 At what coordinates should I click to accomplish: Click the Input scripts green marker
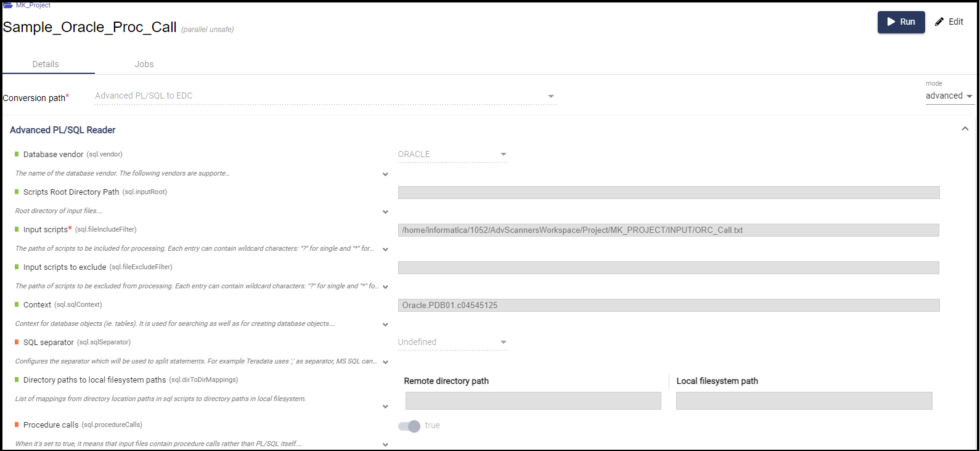click(17, 229)
